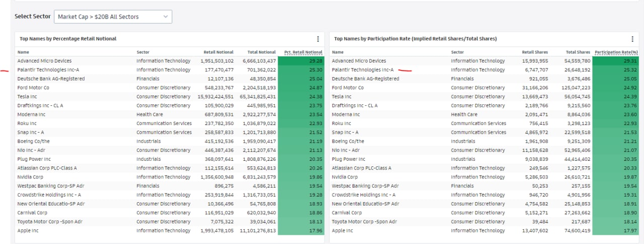This screenshot has height=244, width=644.
Task: Select Tesla Inc in left table
Action: [x=27, y=97]
